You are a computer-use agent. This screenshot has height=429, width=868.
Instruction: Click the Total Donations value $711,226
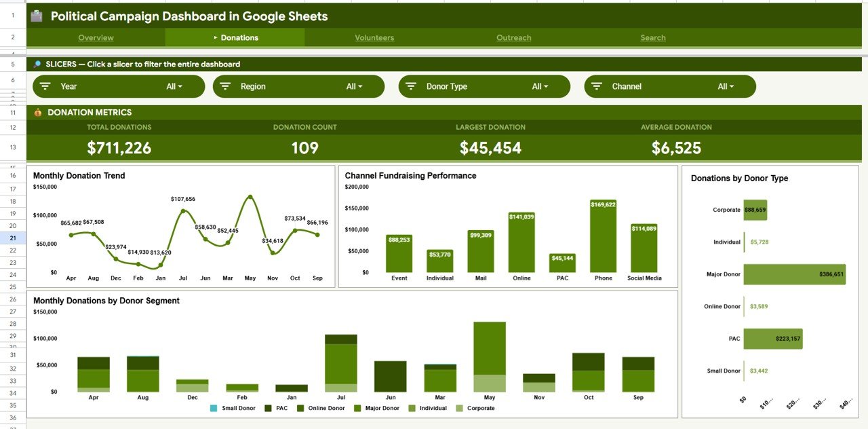[x=119, y=148]
